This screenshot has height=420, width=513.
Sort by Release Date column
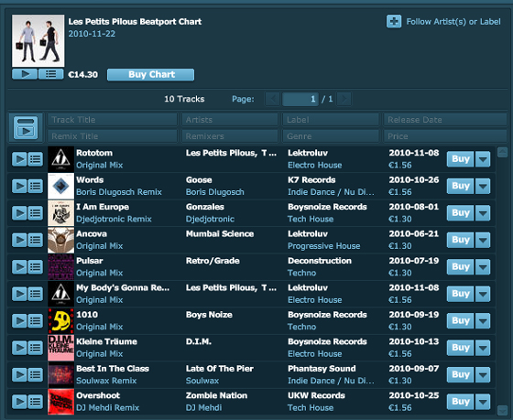pyautogui.click(x=445, y=120)
